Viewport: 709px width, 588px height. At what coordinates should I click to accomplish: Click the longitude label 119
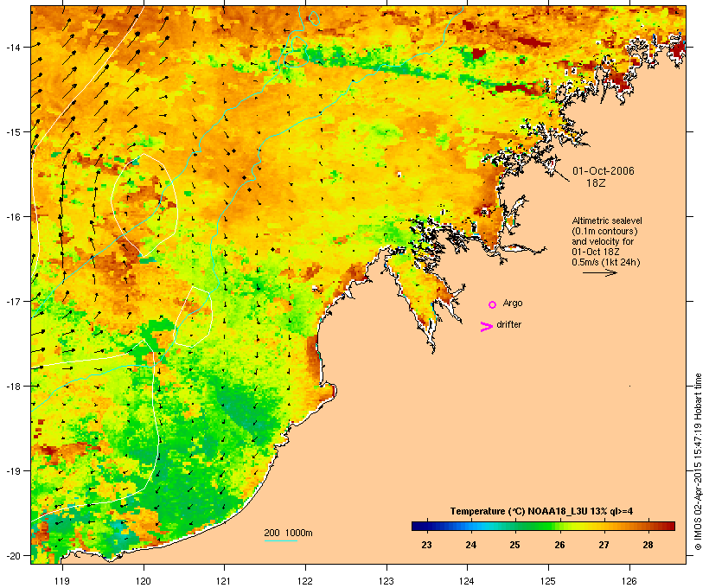click(x=62, y=581)
